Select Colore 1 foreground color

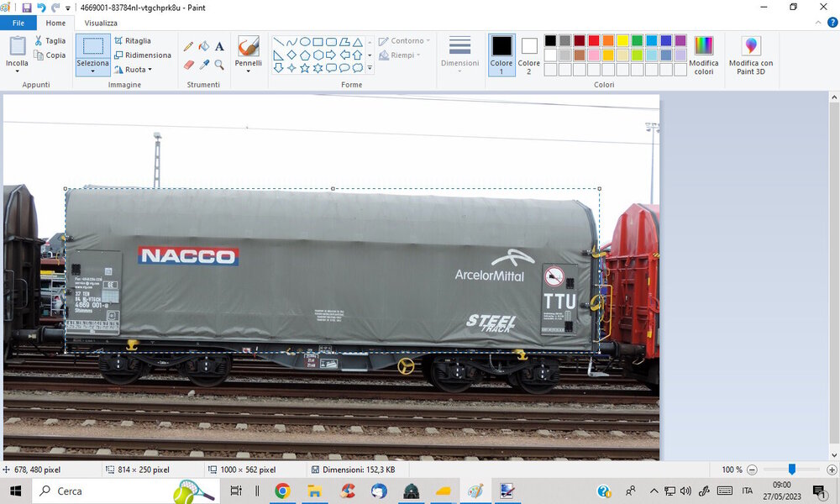tap(501, 55)
